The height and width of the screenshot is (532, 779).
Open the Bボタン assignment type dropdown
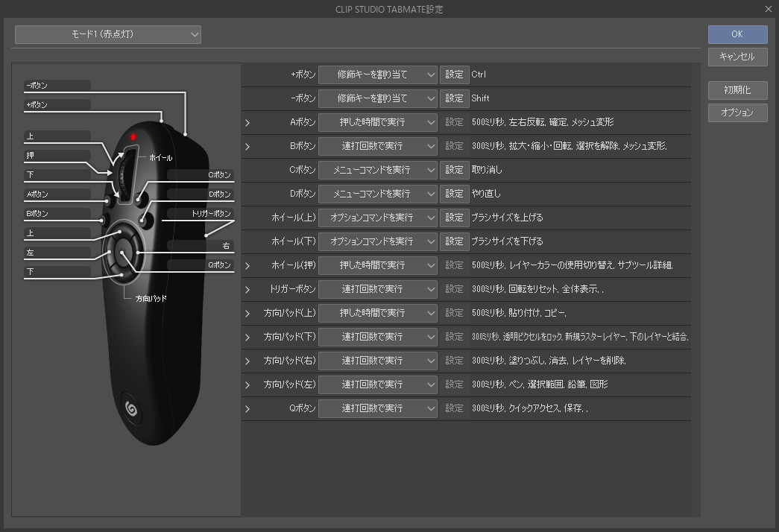click(378, 146)
